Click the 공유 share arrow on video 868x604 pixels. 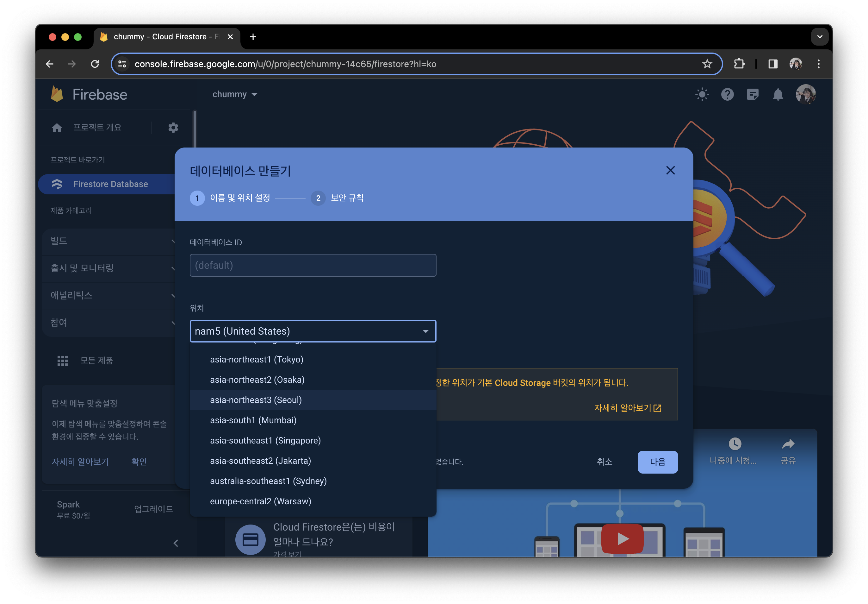coord(788,444)
